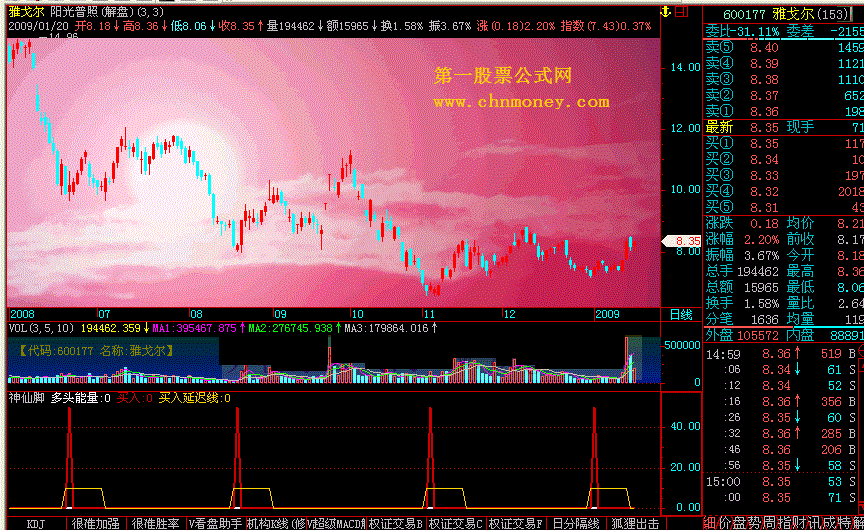Image resolution: width=864 pixels, height=530 pixels.
Task: Click the 8.35 current price marker on axis
Action: [682, 241]
